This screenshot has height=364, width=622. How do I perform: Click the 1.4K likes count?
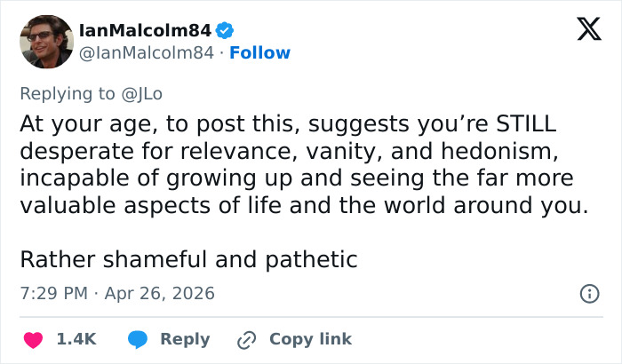click(76, 339)
